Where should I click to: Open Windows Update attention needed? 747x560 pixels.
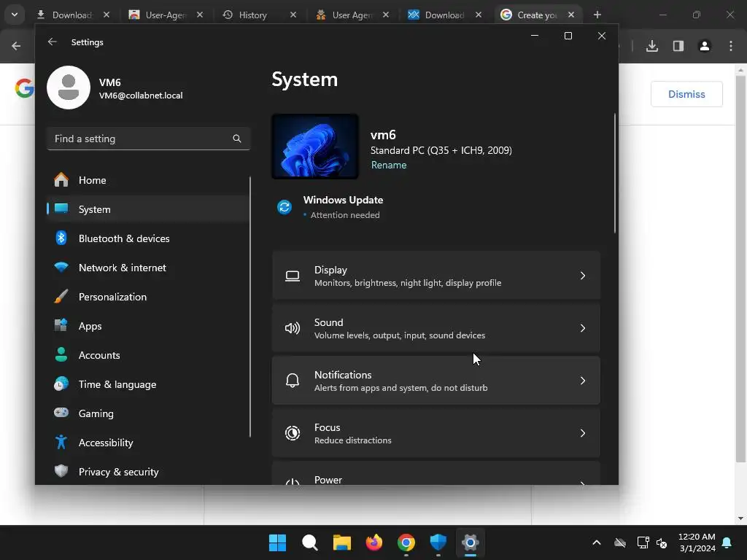pos(343,207)
